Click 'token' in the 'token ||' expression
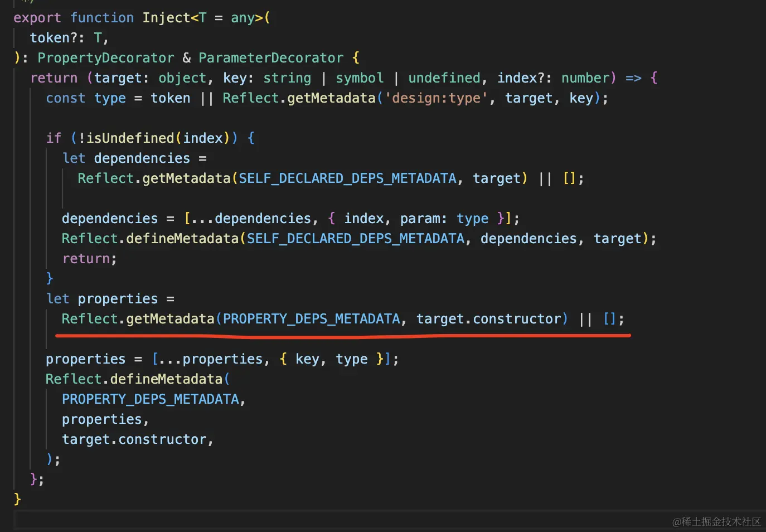 point(171,98)
